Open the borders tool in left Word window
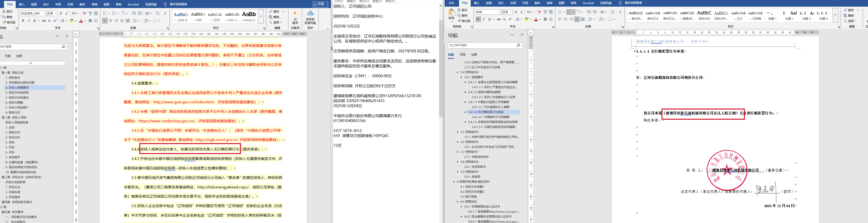This screenshot has height=223, width=868. [155, 21]
